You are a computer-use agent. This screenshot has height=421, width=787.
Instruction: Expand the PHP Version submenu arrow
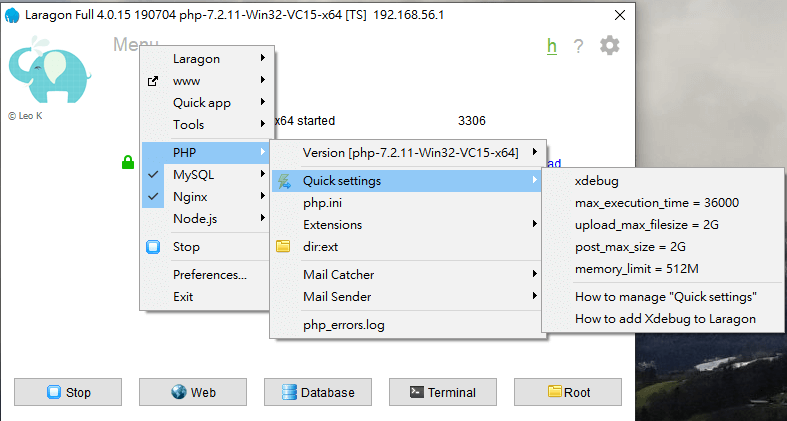pos(535,152)
